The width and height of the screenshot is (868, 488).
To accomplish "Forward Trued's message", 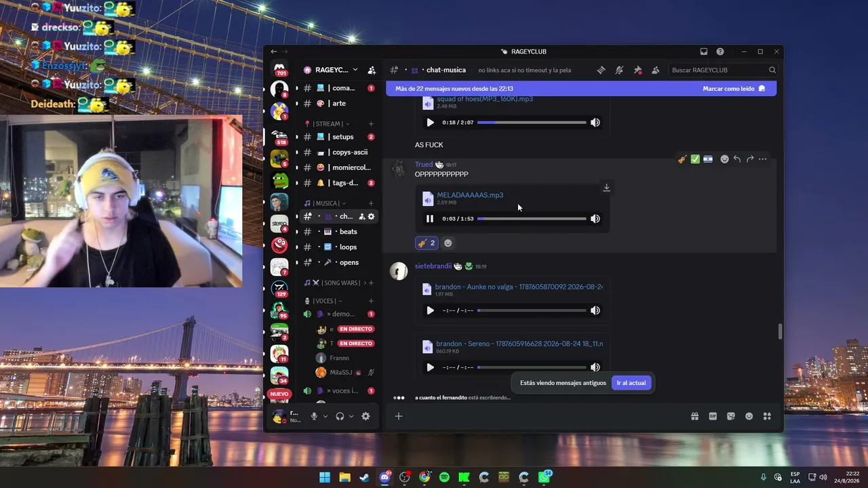I will (750, 159).
